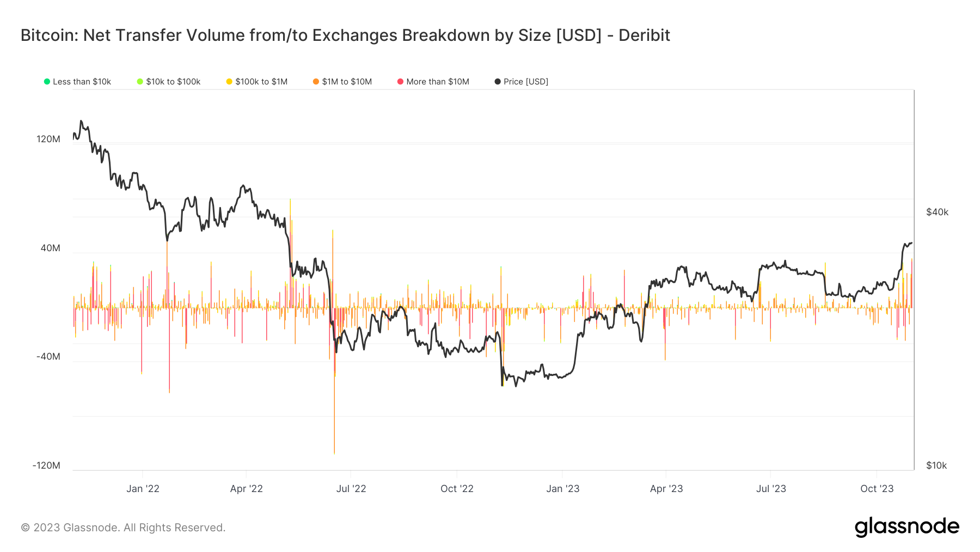Click the $40k price axis label

pyautogui.click(x=937, y=212)
